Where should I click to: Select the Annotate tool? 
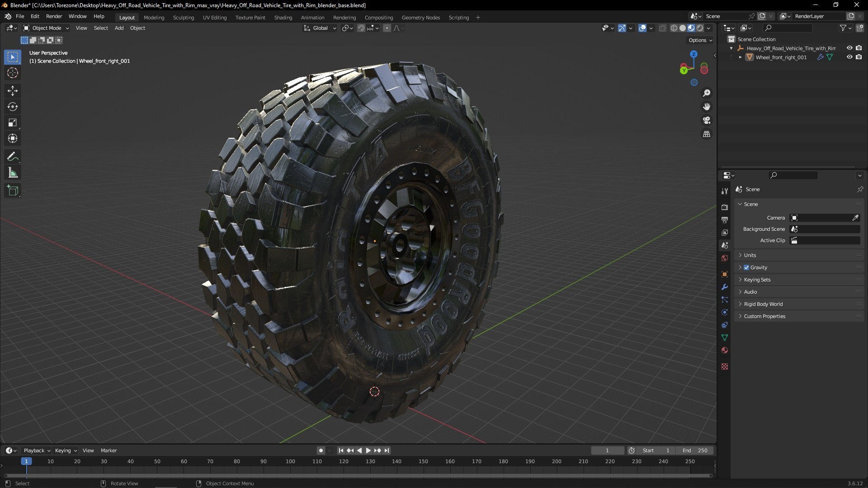pyautogui.click(x=13, y=157)
